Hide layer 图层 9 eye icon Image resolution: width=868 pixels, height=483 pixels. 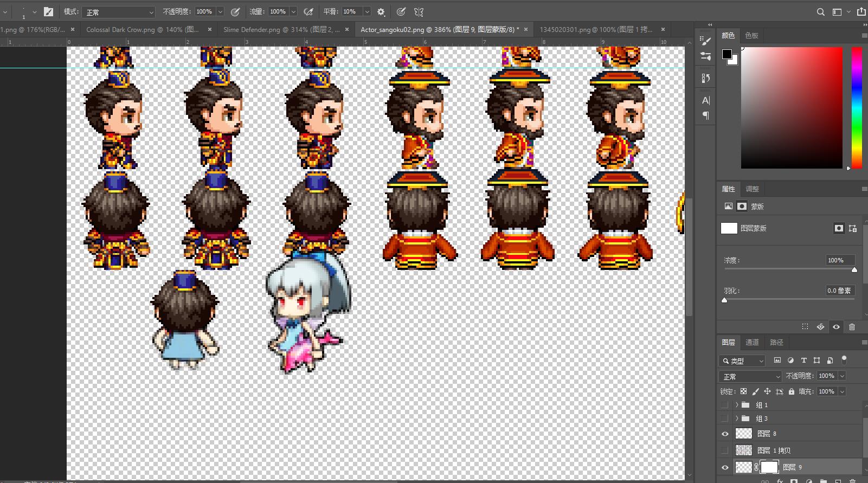725,467
